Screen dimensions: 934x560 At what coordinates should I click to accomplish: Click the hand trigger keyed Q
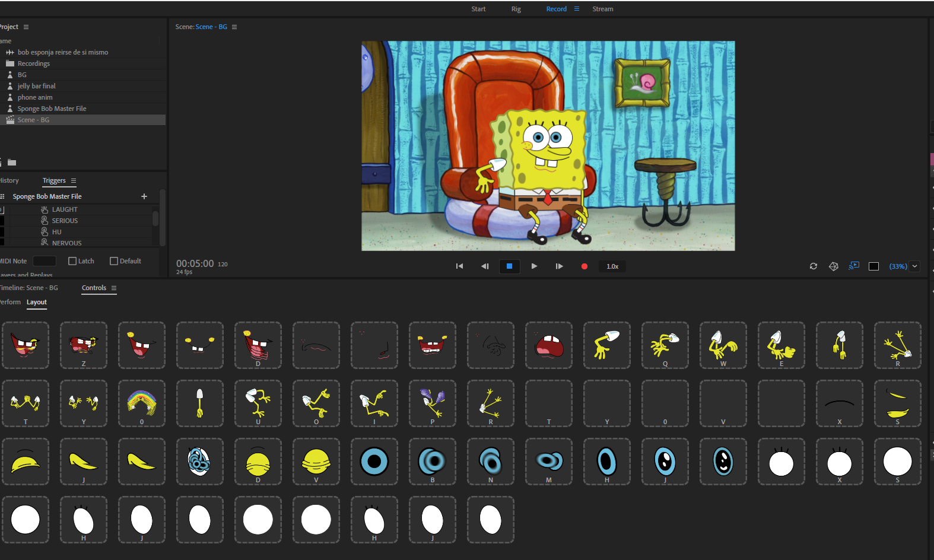[665, 345]
